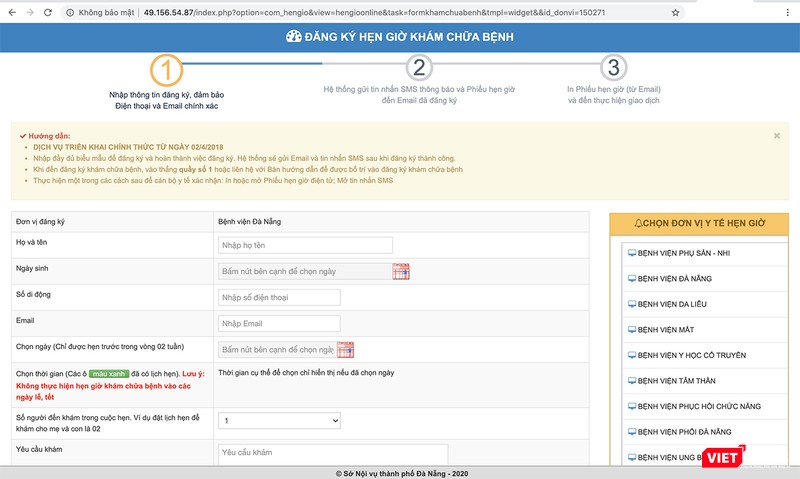800x479 pixels.
Task: Click the 'Thời gian cụ thể để chọn' note text
Action: pos(306,373)
